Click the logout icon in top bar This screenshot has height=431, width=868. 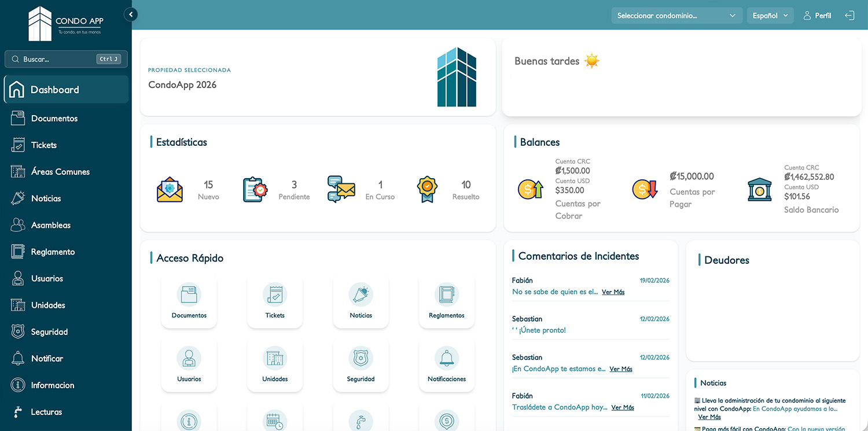point(849,16)
